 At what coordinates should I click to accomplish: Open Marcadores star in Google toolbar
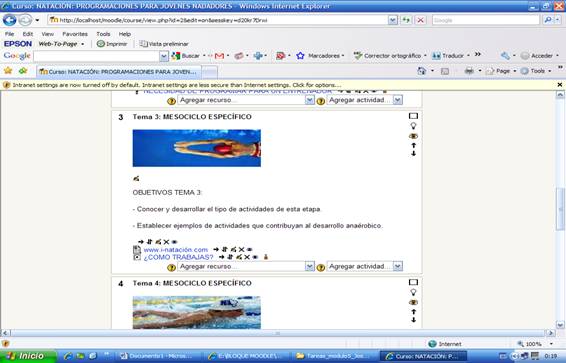300,56
